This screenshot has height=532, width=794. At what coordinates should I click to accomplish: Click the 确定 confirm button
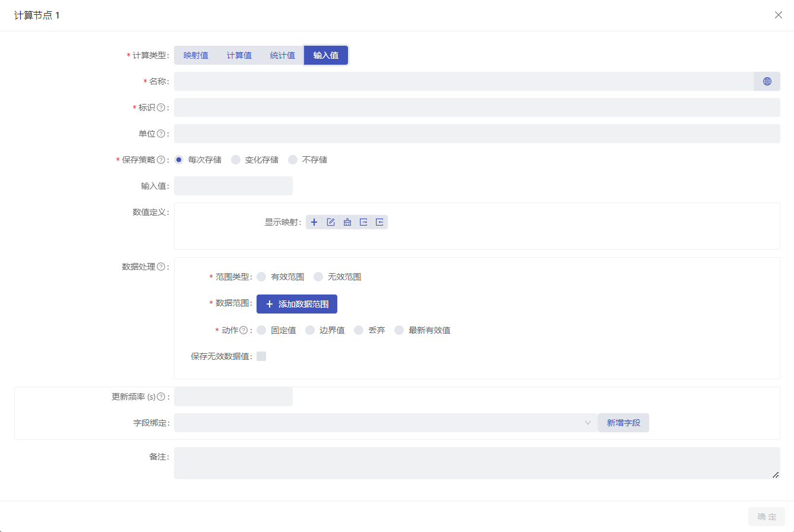tap(767, 517)
